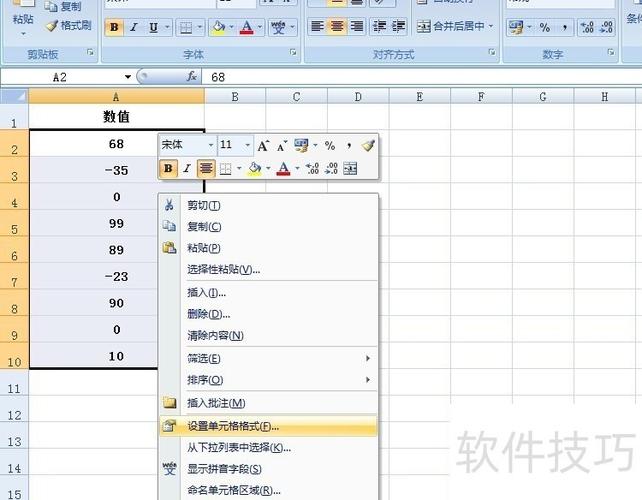642x500 pixels.
Task: Click 复制 copy button in ribbon
Action: tap(63, 6)
